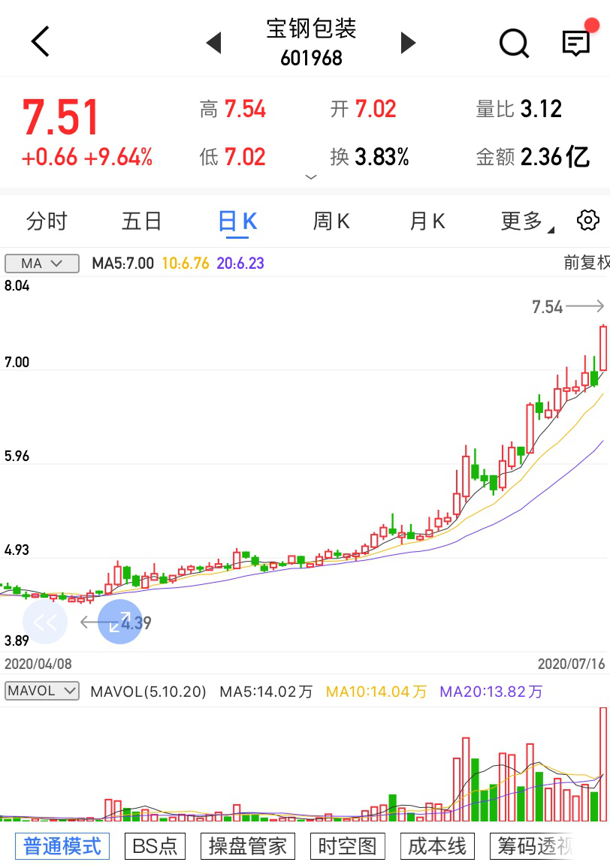Tap the double-left arrow circle button
This screenshot has height=868, width=610.
45,622
